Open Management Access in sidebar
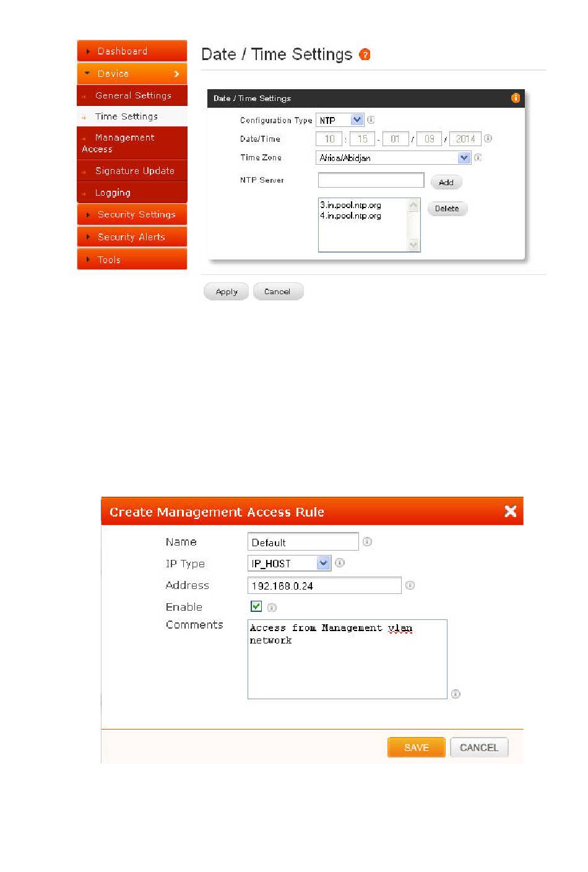Screen dimensions: 588x872 132,143
